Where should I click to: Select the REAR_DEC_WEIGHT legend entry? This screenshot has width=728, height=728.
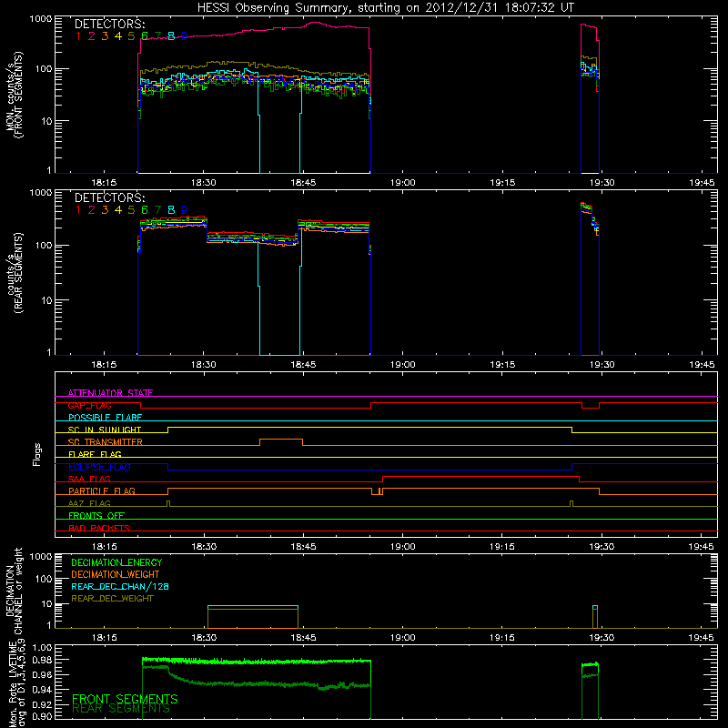[x=112, y=599]
